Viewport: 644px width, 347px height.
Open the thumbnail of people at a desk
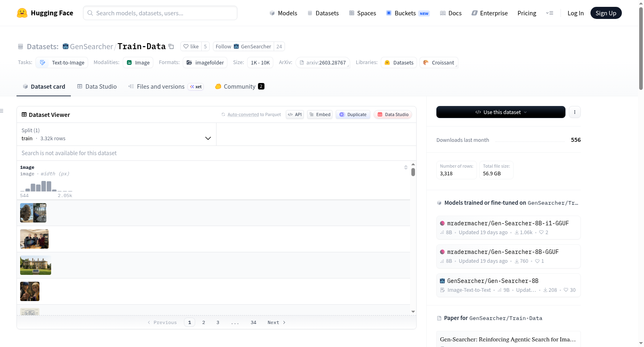pyautogui.click(x=34, y=239)
